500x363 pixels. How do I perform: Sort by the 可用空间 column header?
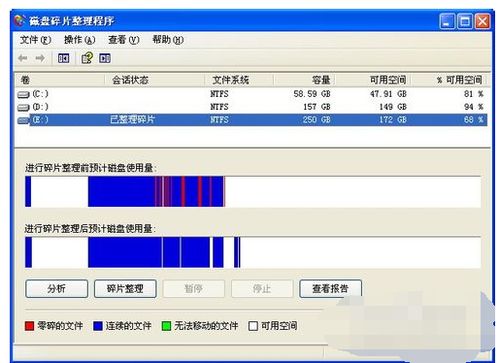374,80
